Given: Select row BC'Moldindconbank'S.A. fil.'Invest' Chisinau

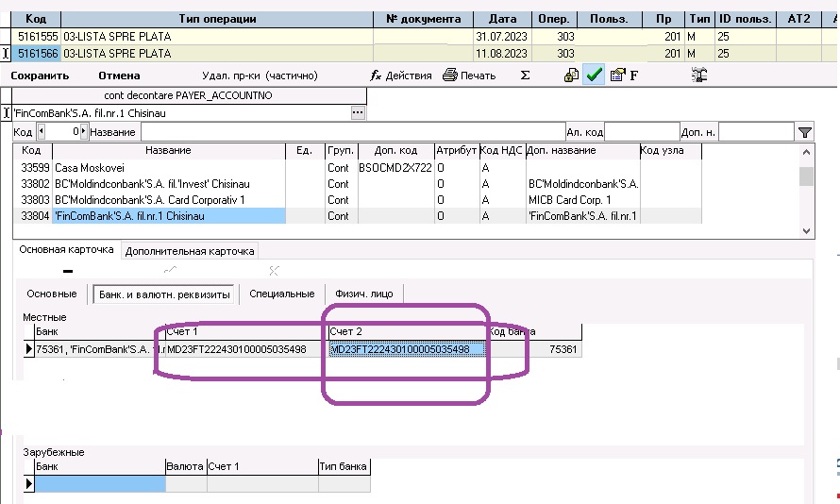Looking at the screenshot, I should tap(358, 184).
